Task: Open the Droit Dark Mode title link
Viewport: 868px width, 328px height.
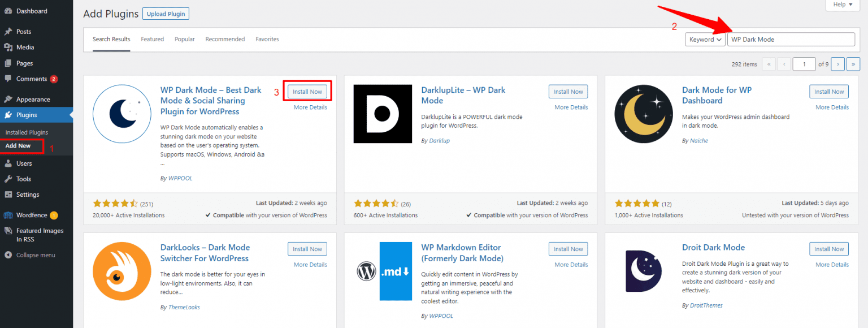Action: click(714, 248)
